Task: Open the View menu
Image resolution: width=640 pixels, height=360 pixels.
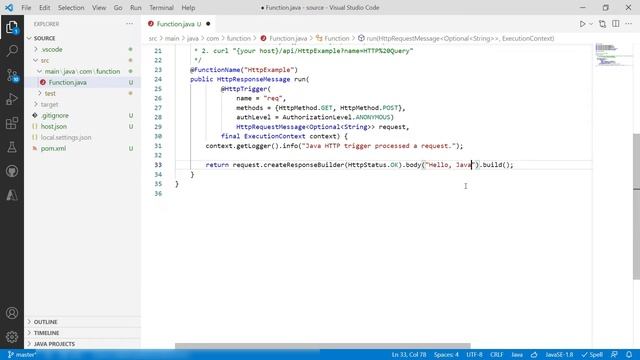Action: [x=99, y=8]
